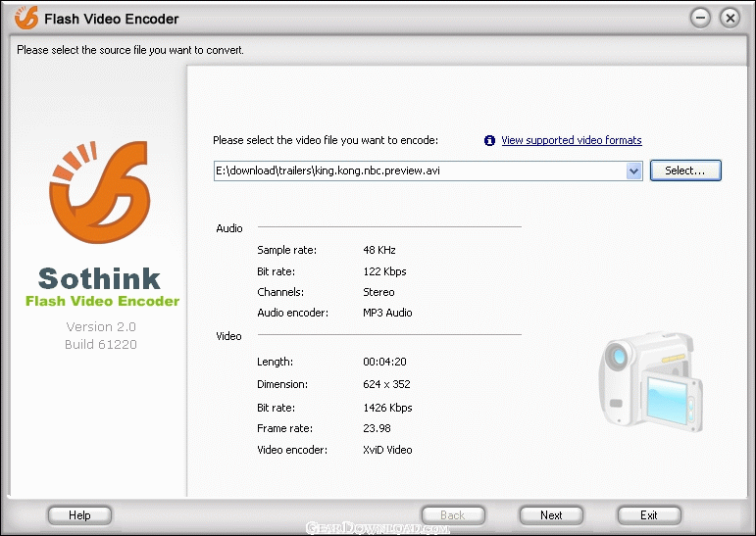Click the Frame rate: label

pyautogui.click(x=285, y=428)
